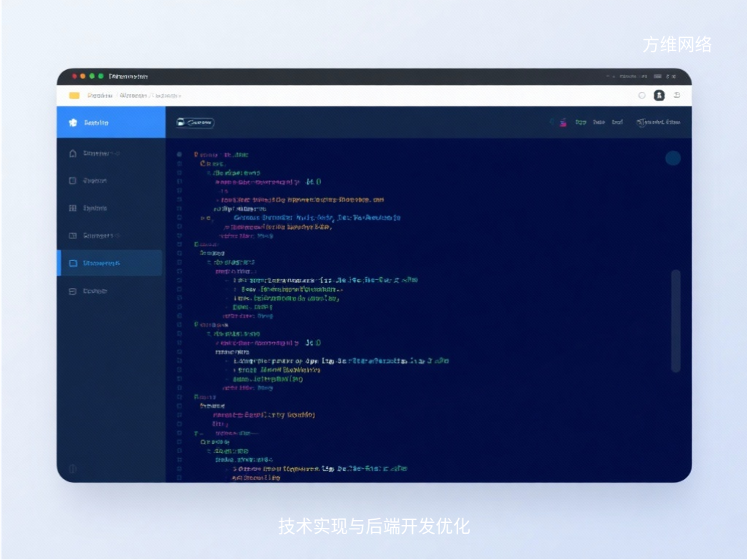The width and height of the screenshot is (747, 560).
Task: Click the white logo icon in blue sidebar header
Action: click(72, 123)
